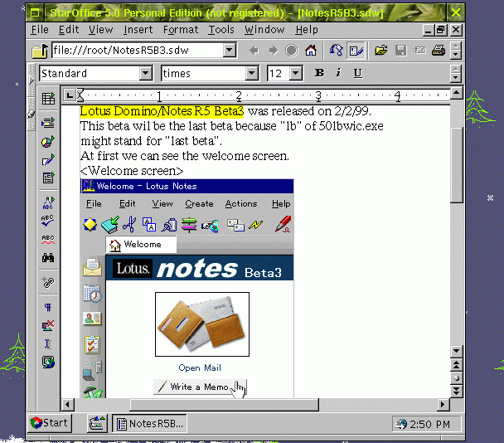This screenshot has height=443, width=504.
Task: Open the File menu
Action: pos(40,30)
